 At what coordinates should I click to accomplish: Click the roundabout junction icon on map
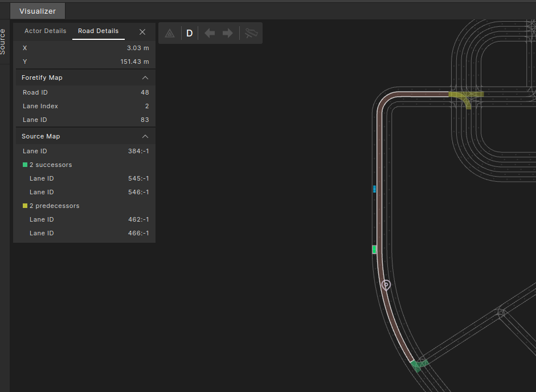click(501, 312)
